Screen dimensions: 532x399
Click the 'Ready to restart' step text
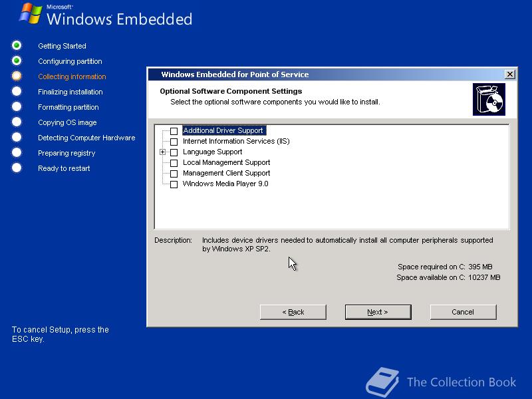coord(64,168)
